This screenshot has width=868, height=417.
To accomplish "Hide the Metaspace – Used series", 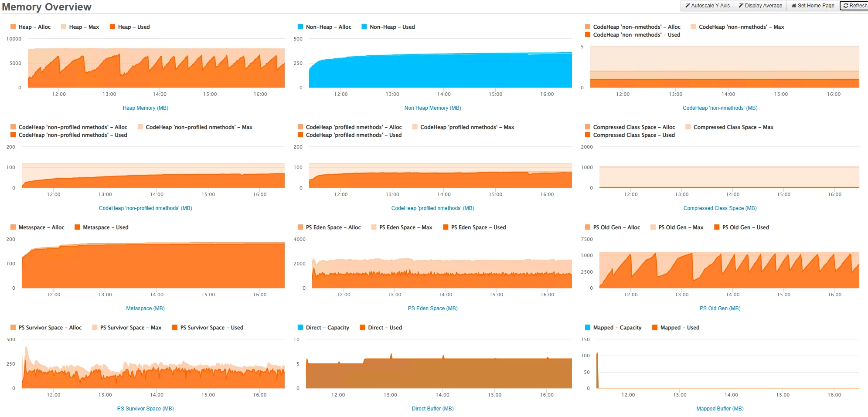I will [x=102, y=227].
